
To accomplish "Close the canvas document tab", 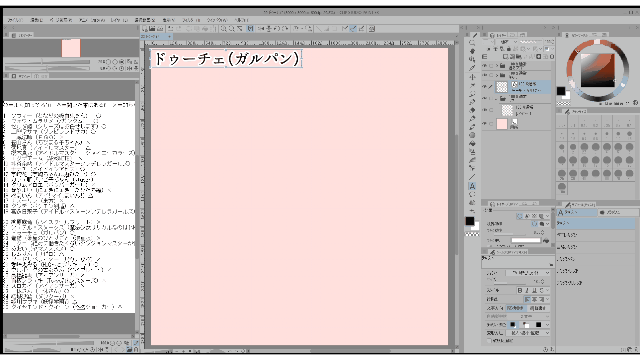I will point(170,36).
